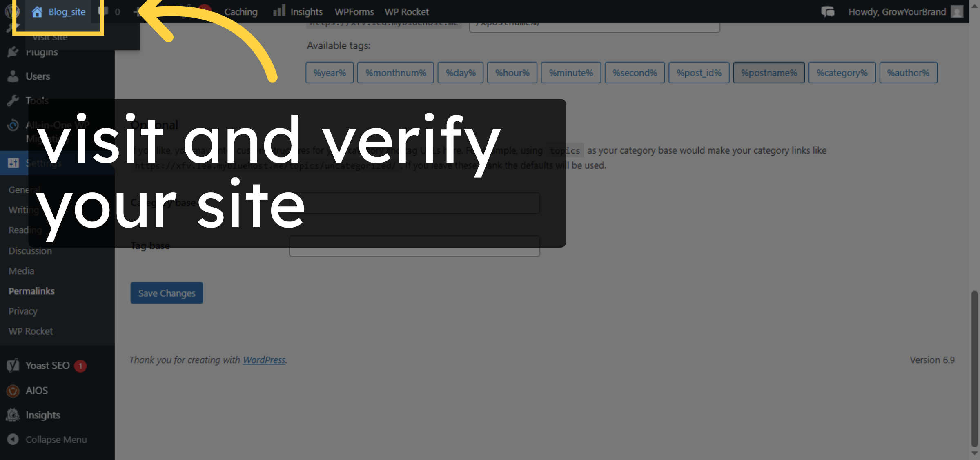Open the WordPress link in the footer
The image size is (980, 460).
[x=264, y=360]
